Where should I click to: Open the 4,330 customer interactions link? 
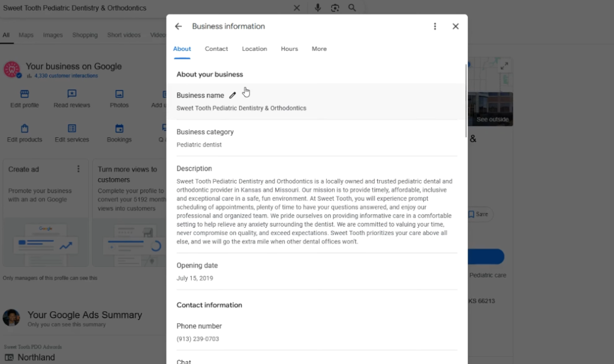coord(66,76)
